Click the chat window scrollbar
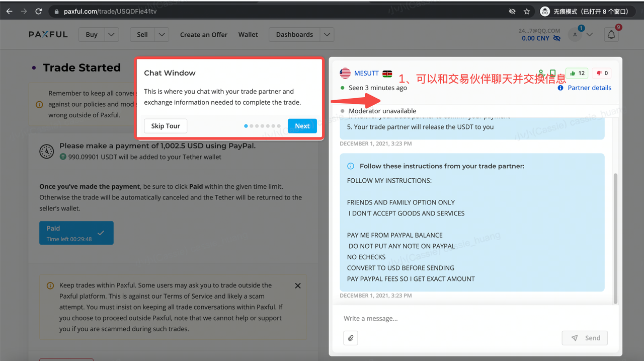Screen dimensions: 644x361 click(x=615, y=238)
